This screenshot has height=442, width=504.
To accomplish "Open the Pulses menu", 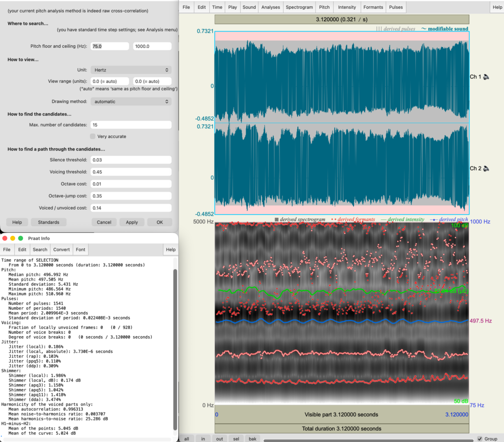I will pos(396,7).
